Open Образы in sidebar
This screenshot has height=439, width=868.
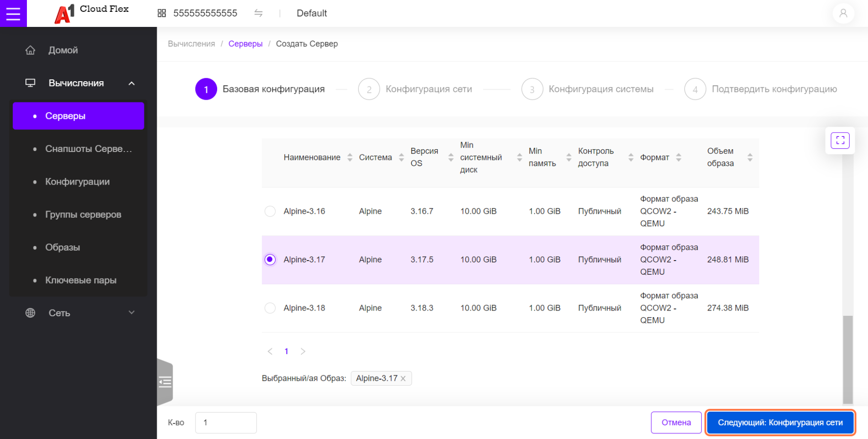(x=78, y=247)
